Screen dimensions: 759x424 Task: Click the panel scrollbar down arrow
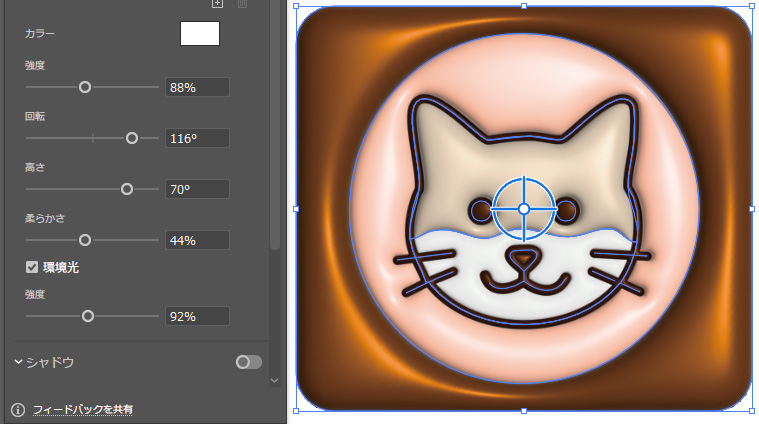click(x=274, y=381)
